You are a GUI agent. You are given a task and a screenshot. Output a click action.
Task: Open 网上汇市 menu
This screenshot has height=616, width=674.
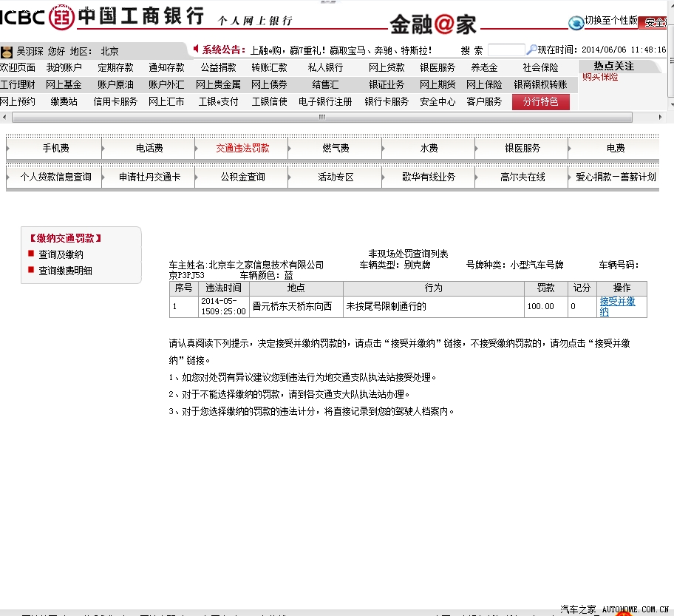(166, 101)
